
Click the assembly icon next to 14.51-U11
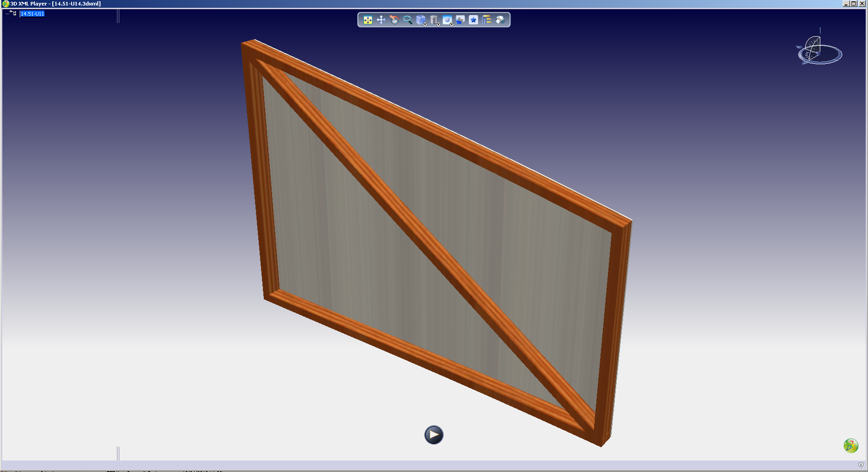click(14, 14)
